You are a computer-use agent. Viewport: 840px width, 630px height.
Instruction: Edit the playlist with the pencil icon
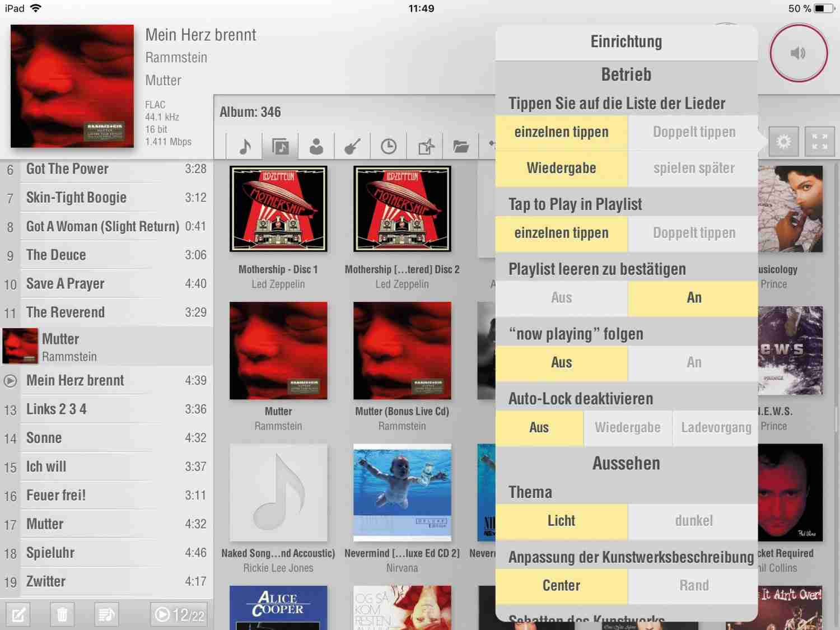pos(18,615)
